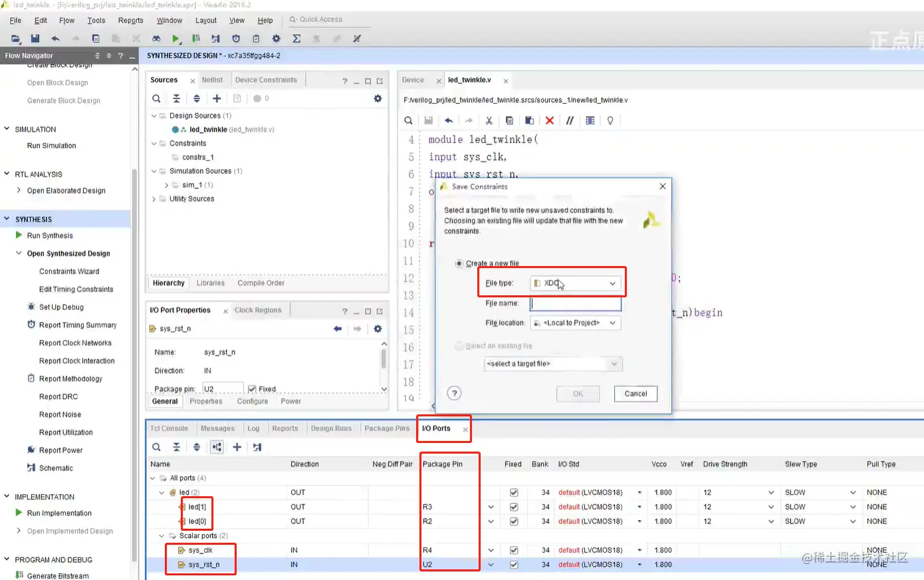The image size is (924, 580).
Task: Click the Run Synthesis green play icon in main toolbar
Action: pos(175,39)
